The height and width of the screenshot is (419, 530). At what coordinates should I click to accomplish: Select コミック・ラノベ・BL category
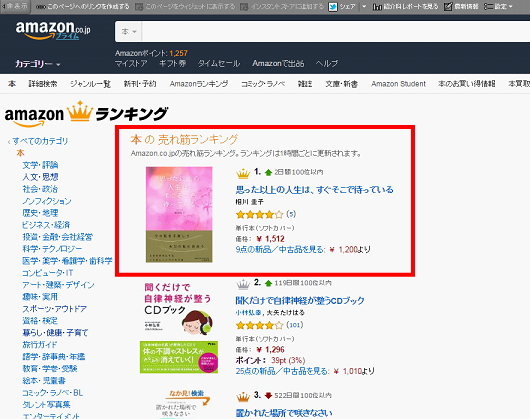(x=52, y=393)
